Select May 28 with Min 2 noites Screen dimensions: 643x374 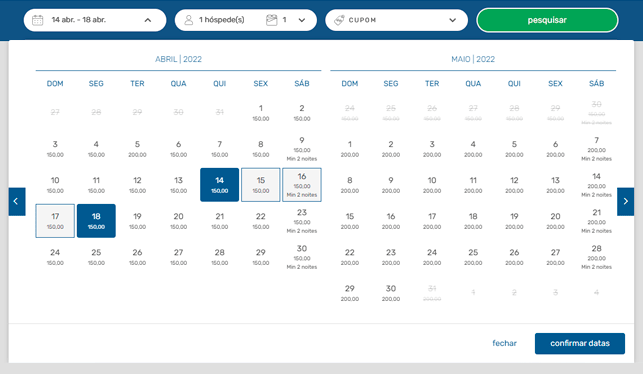pyautogui.click(x=596, y=257)
